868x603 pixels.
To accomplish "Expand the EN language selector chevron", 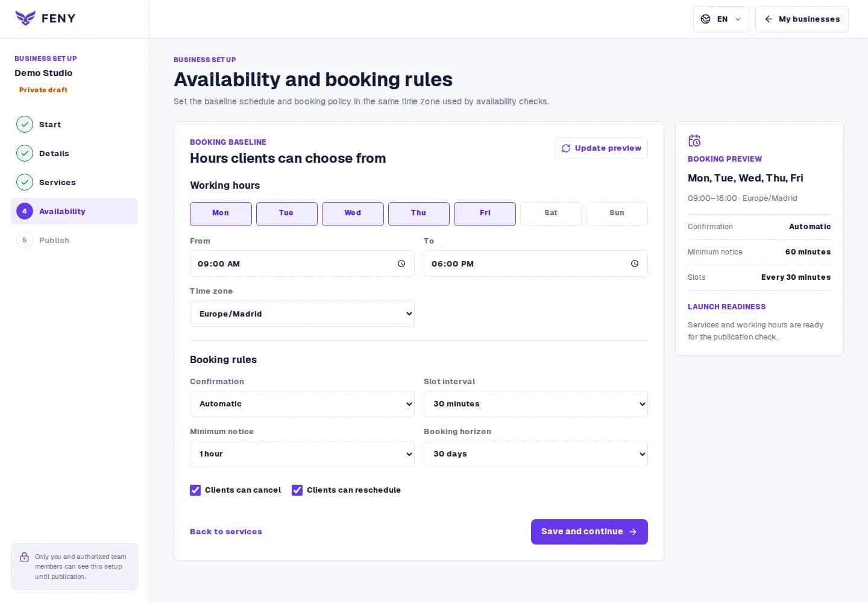I will pyautogui.click(x=738, y=19).
